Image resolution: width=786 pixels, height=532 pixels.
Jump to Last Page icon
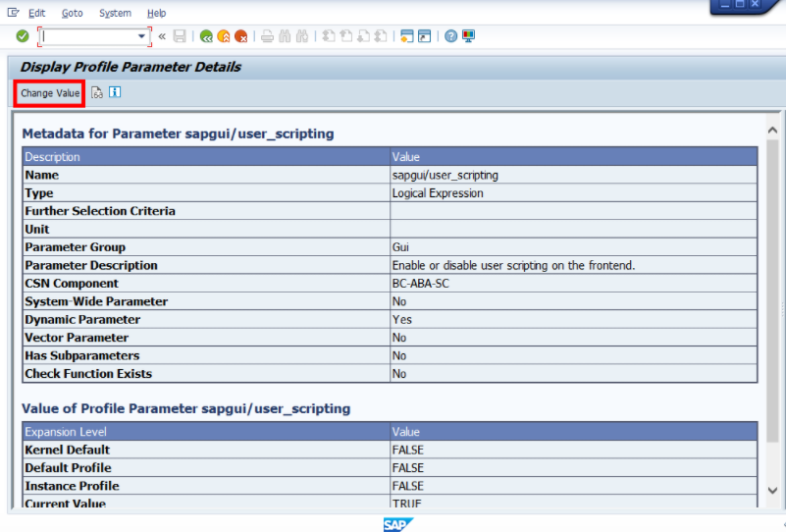(x=381, y=36)
